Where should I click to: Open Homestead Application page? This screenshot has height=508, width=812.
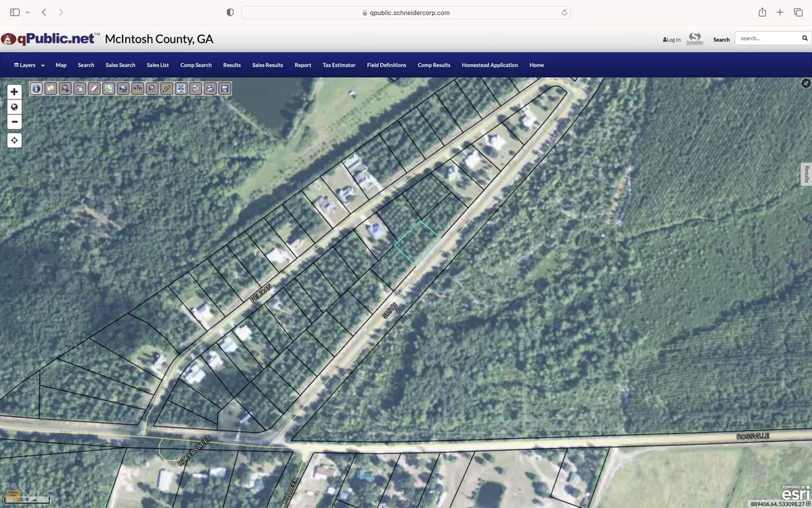click(489, 65)
